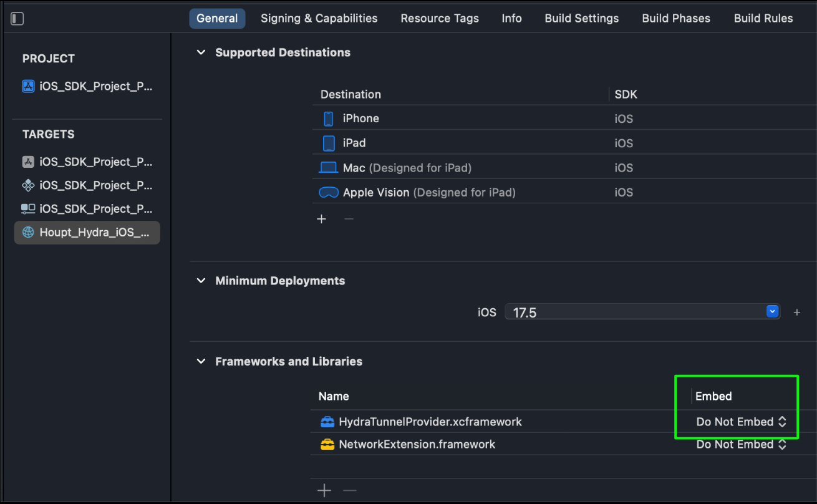
Task: Click the iPhone device icon
Action: point(329,119)
